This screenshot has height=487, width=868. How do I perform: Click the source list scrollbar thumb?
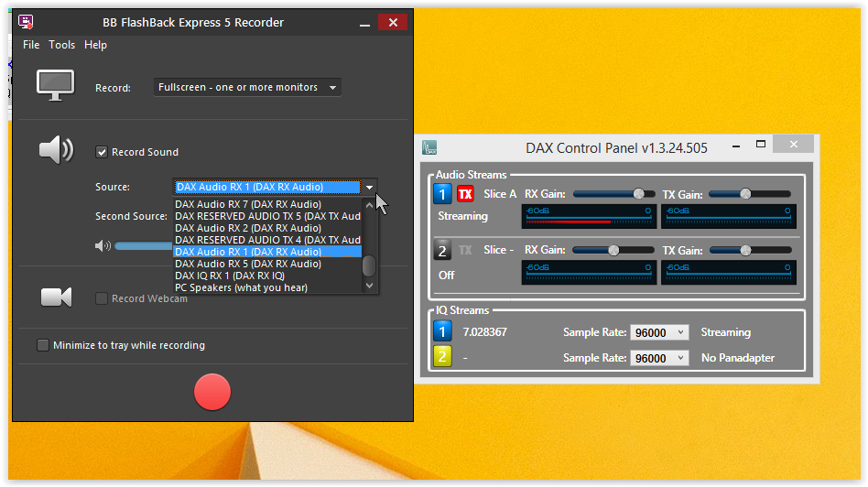coord(369,265)
